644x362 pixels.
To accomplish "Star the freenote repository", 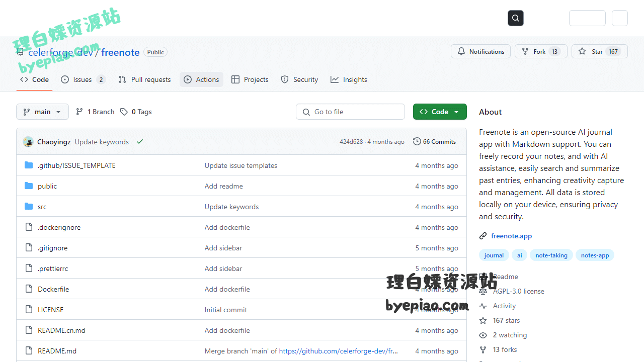I will (600, 51).
